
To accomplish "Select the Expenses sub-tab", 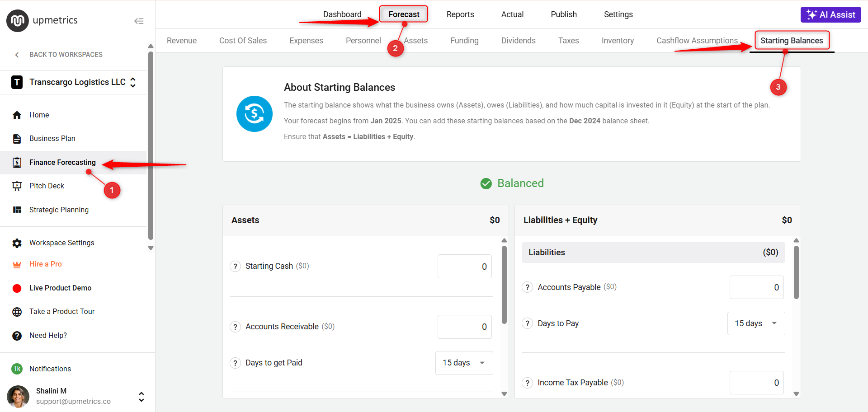I will (x=307, y=41).
